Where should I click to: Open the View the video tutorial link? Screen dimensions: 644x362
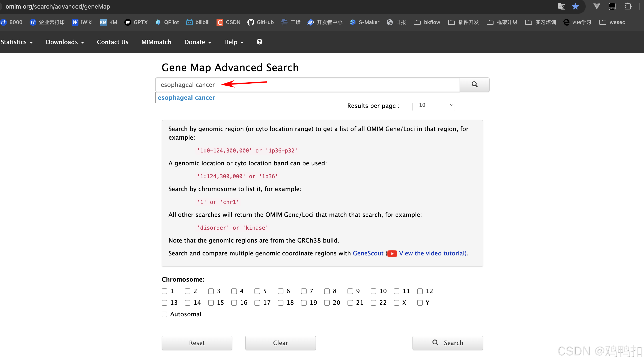click(x=432, y=253)
